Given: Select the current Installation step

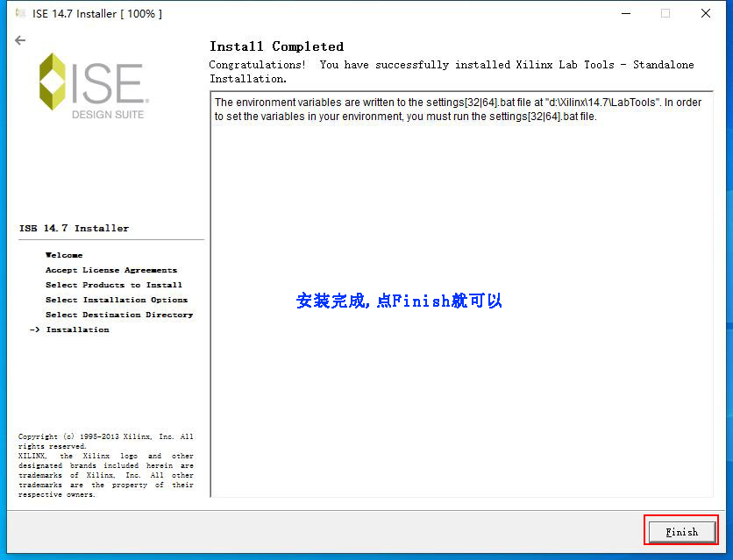Looking at the screenshot, I should (77, 330).
